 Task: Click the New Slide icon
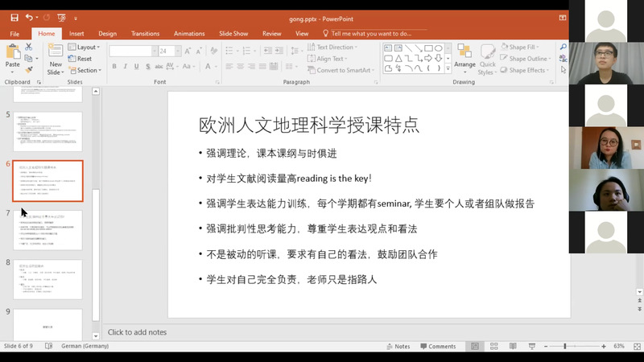click(x=55, y=56)
